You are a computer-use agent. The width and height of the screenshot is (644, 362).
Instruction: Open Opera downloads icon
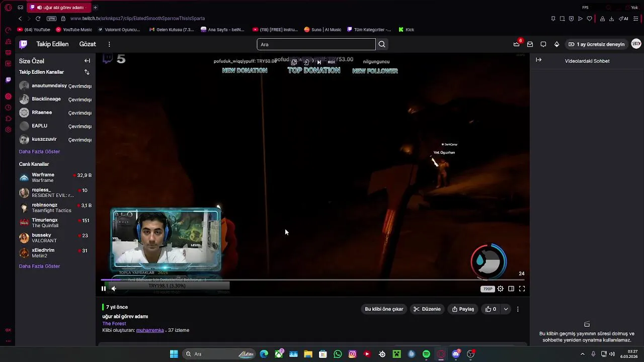point(611,19)
